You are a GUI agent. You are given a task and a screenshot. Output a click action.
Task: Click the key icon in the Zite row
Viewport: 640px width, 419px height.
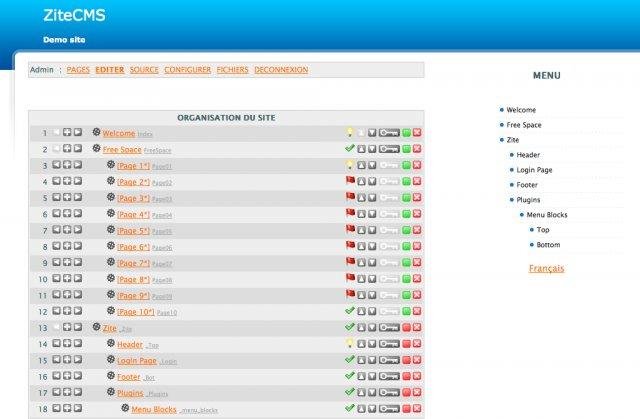coord(389,327)
